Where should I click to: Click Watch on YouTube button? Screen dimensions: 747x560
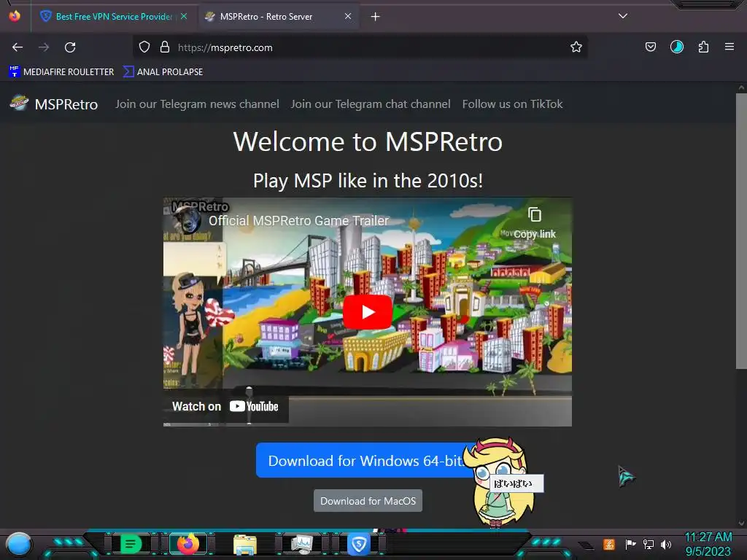(225, 406)
